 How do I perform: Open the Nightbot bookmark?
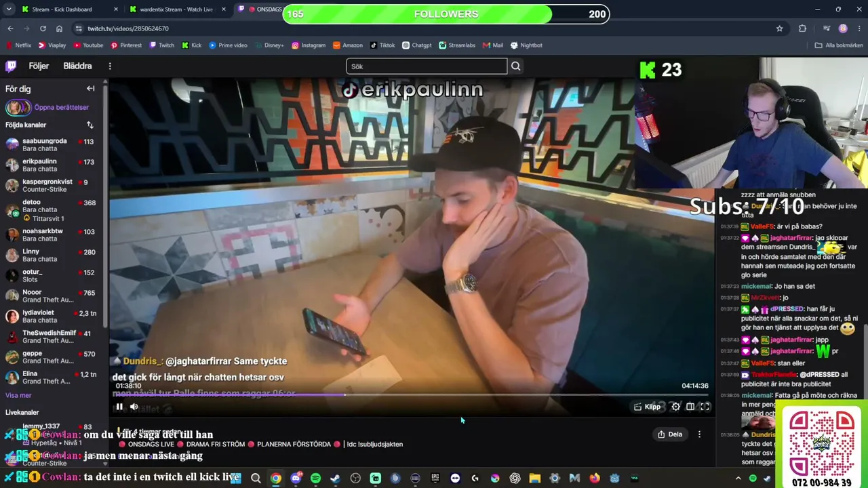(x=526, y=45)
